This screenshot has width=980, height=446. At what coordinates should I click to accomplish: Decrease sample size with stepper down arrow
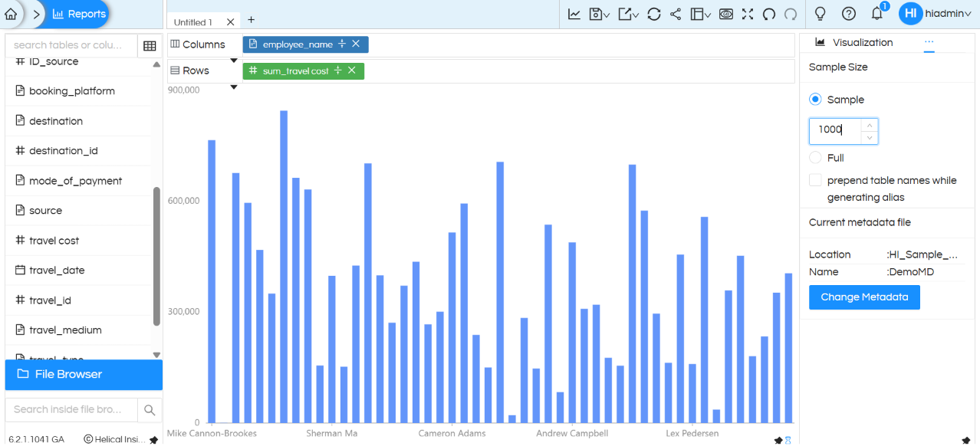870,137
